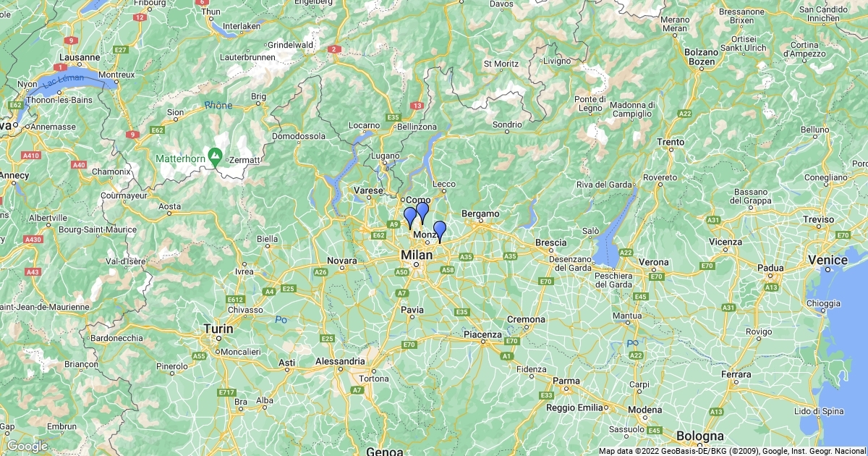Click the westernmost blue marker near Como
The height and width of the screenshot is (456, 868).
pos(410,217)
